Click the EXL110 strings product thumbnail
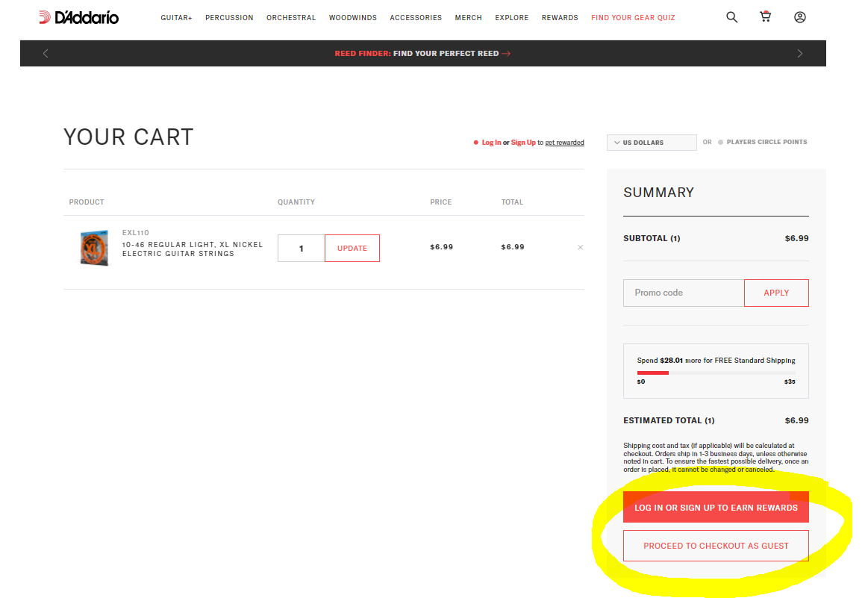Image resolution: width=868 pixels, height=598 pixels. [94, 248]
